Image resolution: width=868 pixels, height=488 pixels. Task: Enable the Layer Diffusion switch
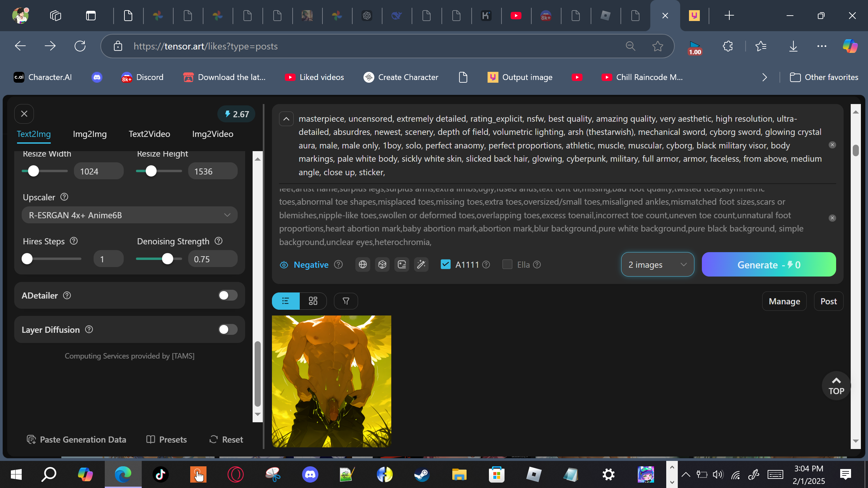[228, 329]
